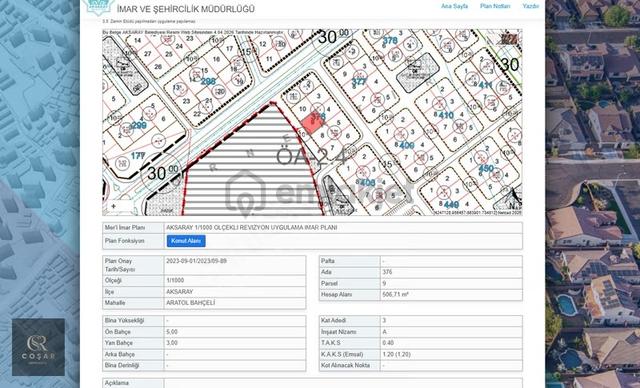
Task: Select the Ön Bahçe value '5,00'
Action: click(172, 332)
